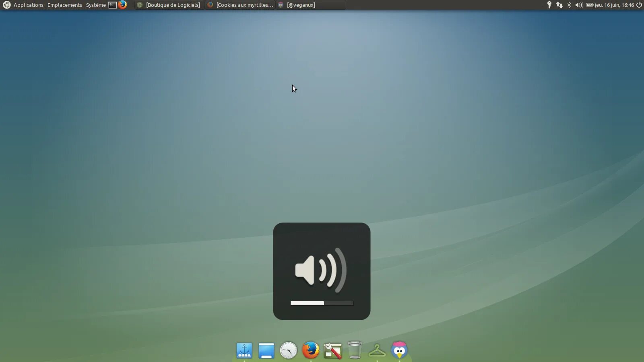Viewport: 644px width, 362px height.
Task: Launch Firefox from the dock
Action: [x=311, y=350]
